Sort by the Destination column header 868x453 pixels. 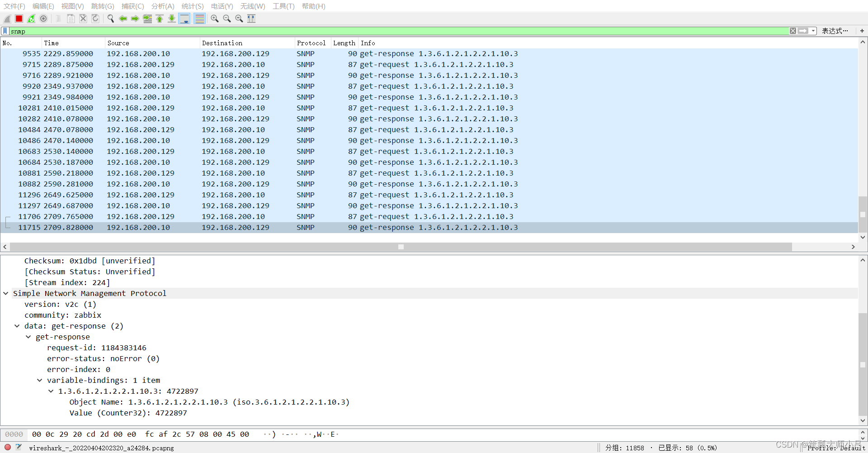coord(247,43)
